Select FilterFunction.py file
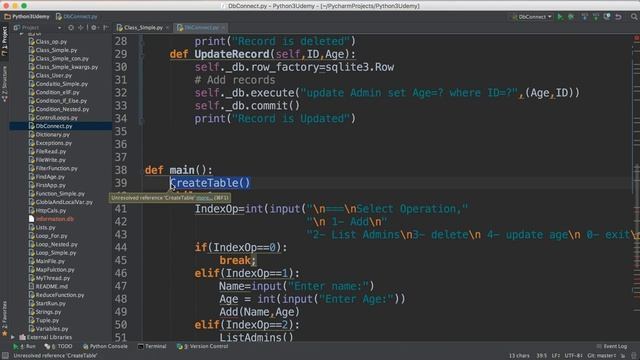640x360 pixels. pyautogui.click(x=56, y=168)
